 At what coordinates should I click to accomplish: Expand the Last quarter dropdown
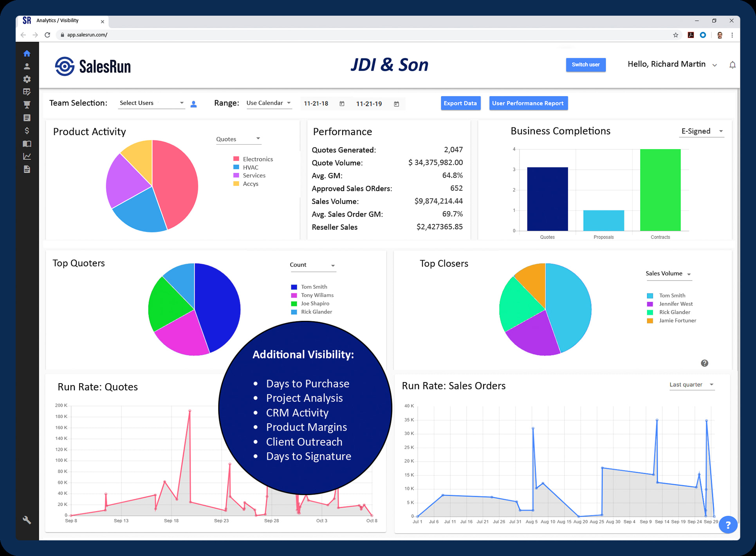(691, 385)
